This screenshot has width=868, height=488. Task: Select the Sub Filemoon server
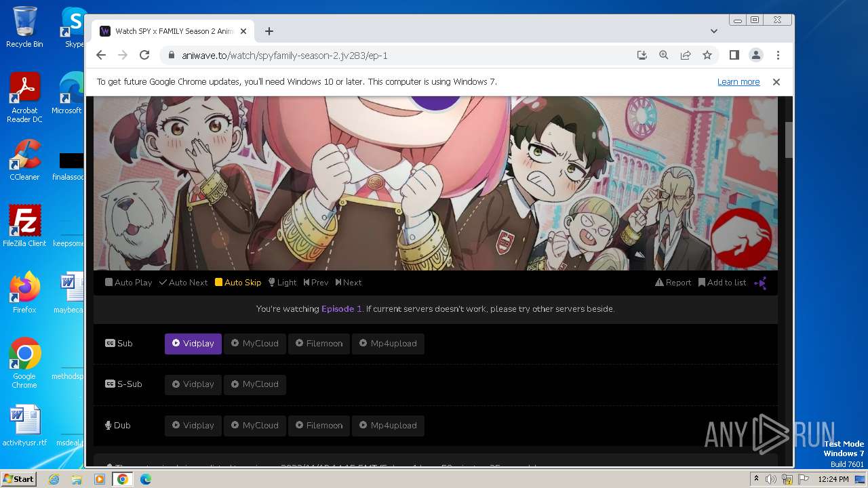pyautogui.click(x=319, y=344)
